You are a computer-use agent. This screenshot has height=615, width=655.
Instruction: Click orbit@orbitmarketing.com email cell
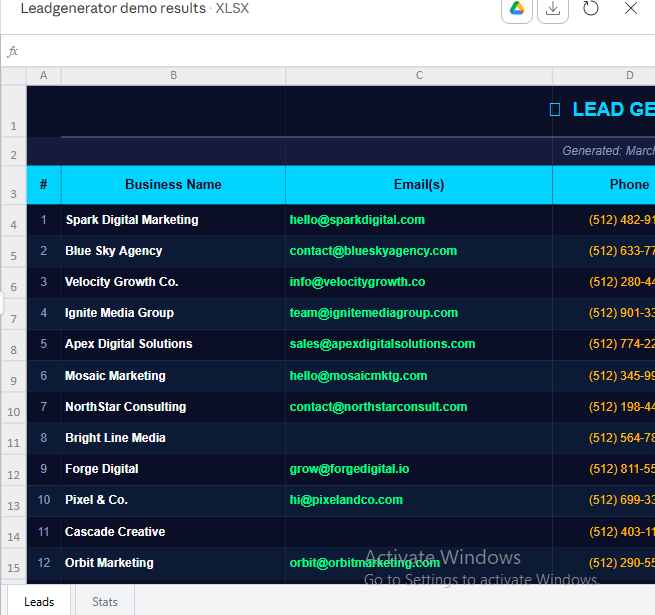pos(419,563)
